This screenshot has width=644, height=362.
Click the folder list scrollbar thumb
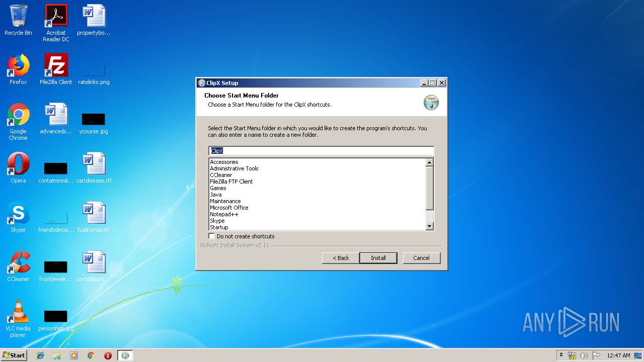tap(429, 188)
